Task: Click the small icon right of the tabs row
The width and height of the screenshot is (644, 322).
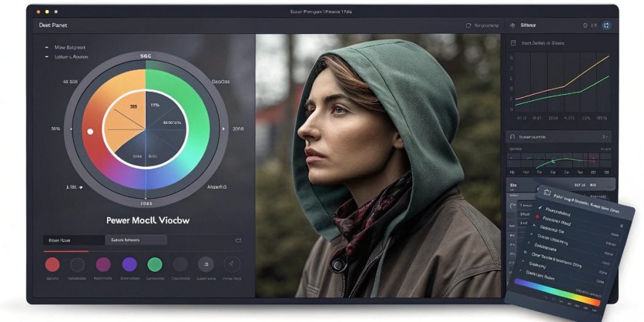Action: coord(238,240)
